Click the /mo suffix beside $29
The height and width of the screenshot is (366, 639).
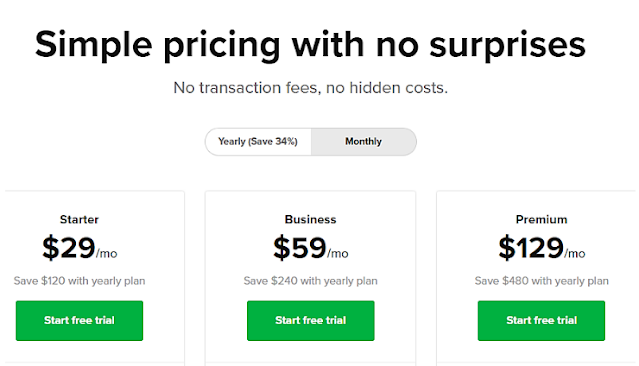click(x=107, y=254)
